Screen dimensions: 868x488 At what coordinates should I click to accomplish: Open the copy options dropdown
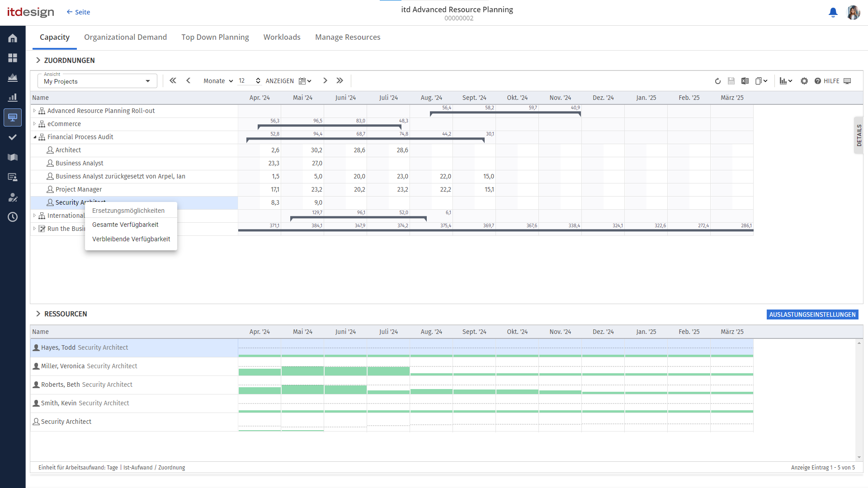click(761, 81)
